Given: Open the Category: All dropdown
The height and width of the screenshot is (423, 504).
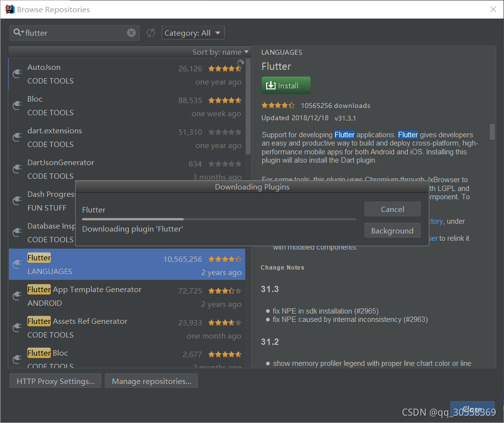Looking at the screenshot, I should click(x=193, y=33).
